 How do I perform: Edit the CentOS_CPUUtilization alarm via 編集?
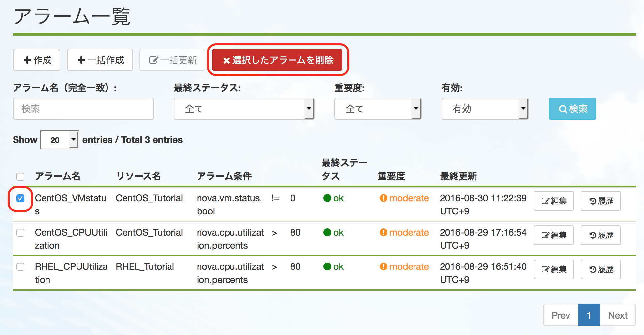point(554,235)
